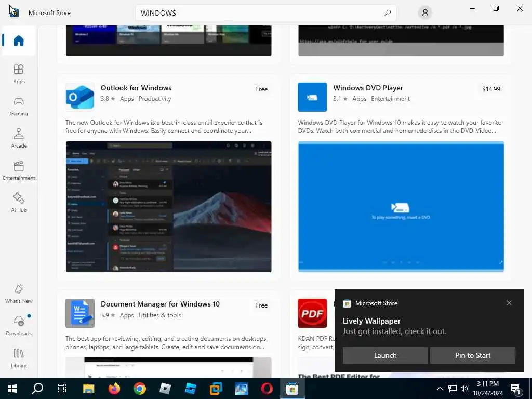
Task: Open Document Manager for Windows 10 title
Action: click(160, 304)
